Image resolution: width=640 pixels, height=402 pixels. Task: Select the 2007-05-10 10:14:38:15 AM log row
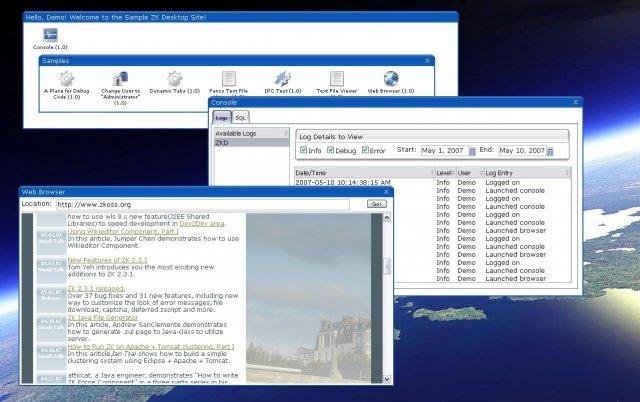[x=432, y=182]
